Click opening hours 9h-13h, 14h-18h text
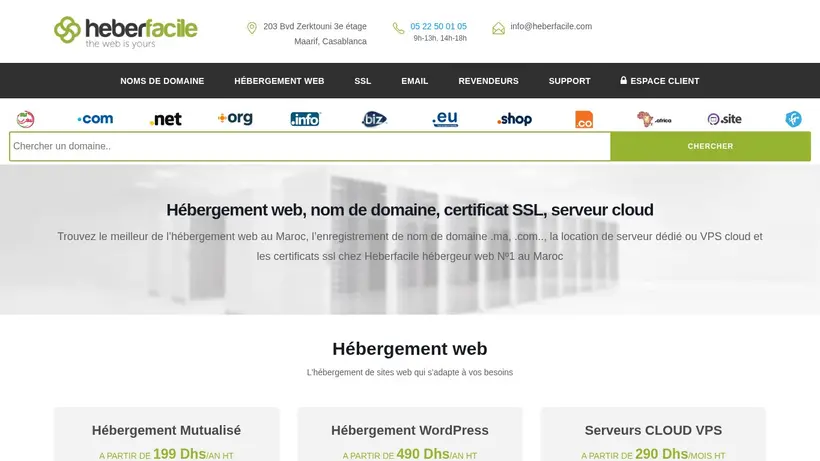 point(440,38)
